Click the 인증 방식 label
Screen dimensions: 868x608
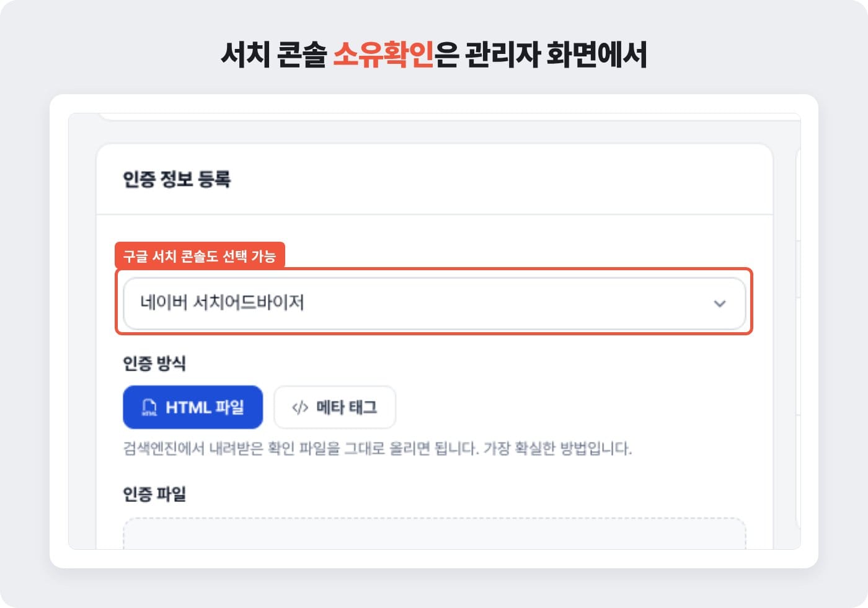point(154,363)
